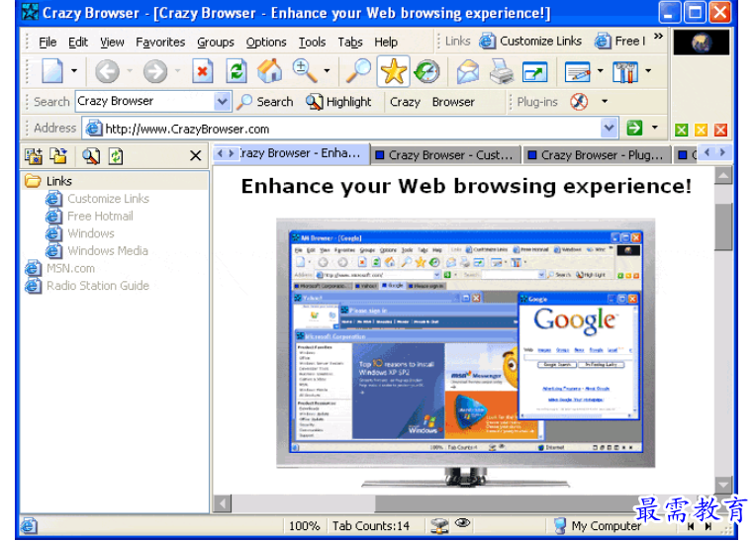Click the tools options icon
The height and width of the screenshot is (541, 756).
(x=625, y=72)
